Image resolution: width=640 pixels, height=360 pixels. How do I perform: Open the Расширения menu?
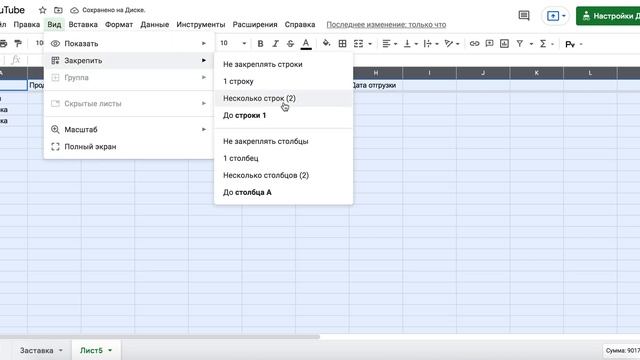(x=255, y=24)
